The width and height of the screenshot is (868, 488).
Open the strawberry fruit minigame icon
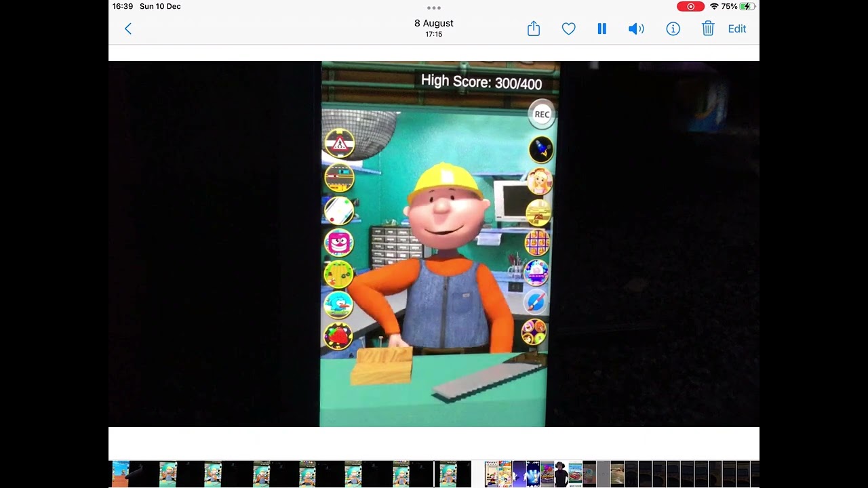338,336
